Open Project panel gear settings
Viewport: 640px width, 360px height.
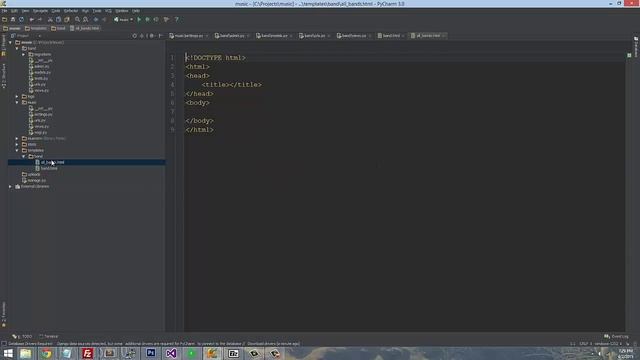pyautogui.click(x=151, y=36)
